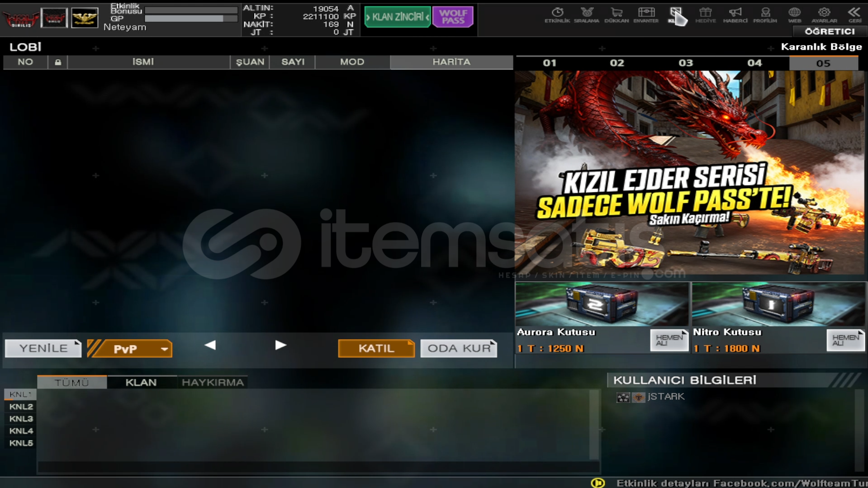868x488 pixels.
Task: Click the Aurora Kutusu box image
Action: [602, 304]
